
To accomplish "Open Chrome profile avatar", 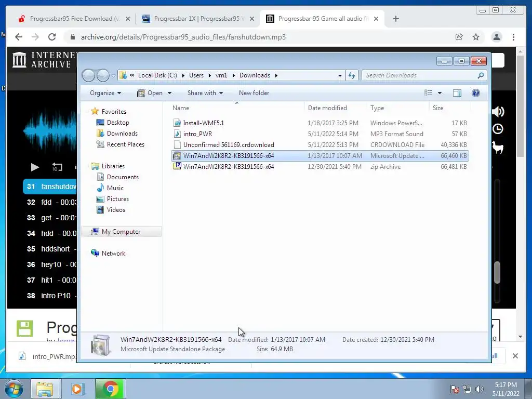I will click(x=496, y=37).
